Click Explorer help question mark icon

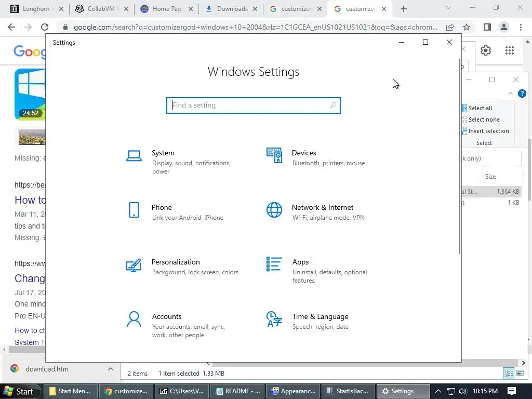pyautogui.click(x=522, y=94)
